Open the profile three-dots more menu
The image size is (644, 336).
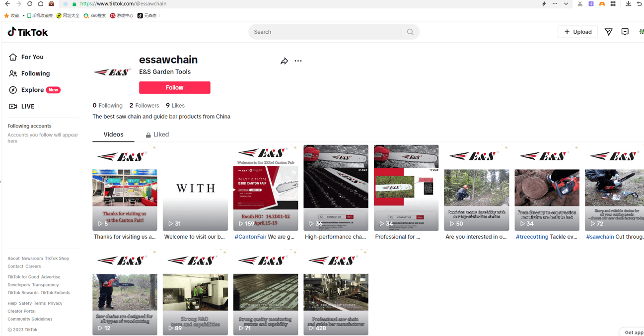pyautogui.click(x=298, y=61)
